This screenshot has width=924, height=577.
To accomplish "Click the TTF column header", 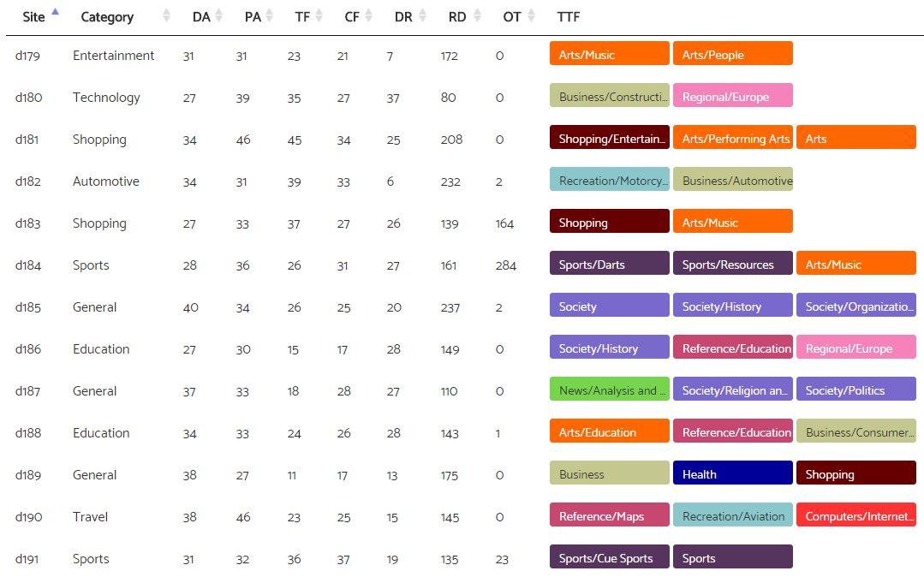I will pyautogui.click(x=568, y=17).
